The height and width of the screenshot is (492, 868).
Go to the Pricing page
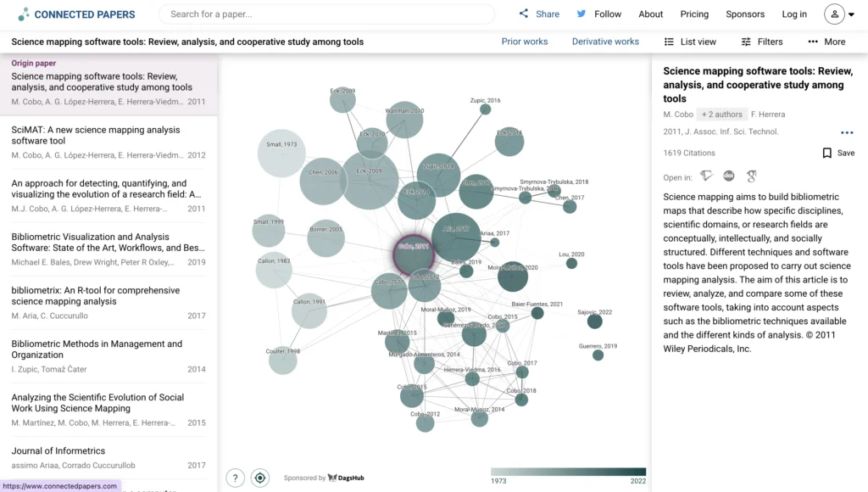pos(694,14)
